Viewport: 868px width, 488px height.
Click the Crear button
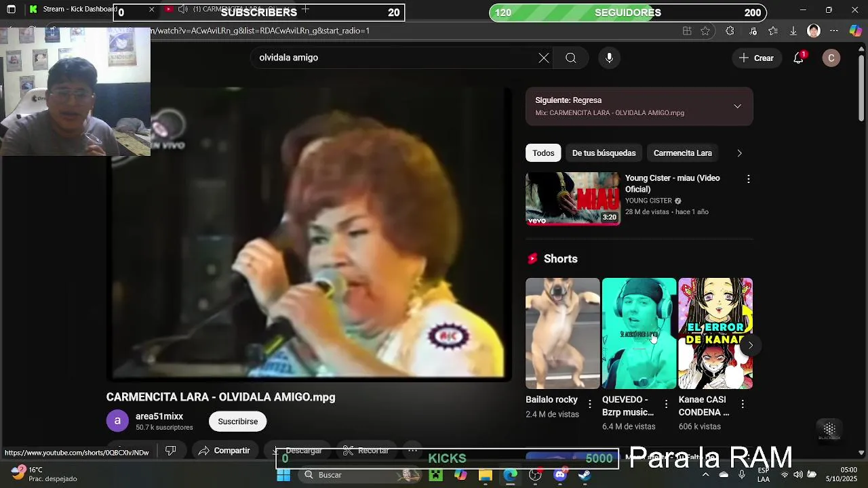757,58
